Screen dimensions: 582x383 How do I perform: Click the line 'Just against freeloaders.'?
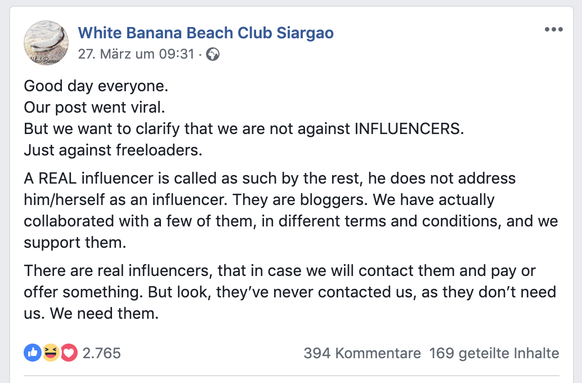113,150
